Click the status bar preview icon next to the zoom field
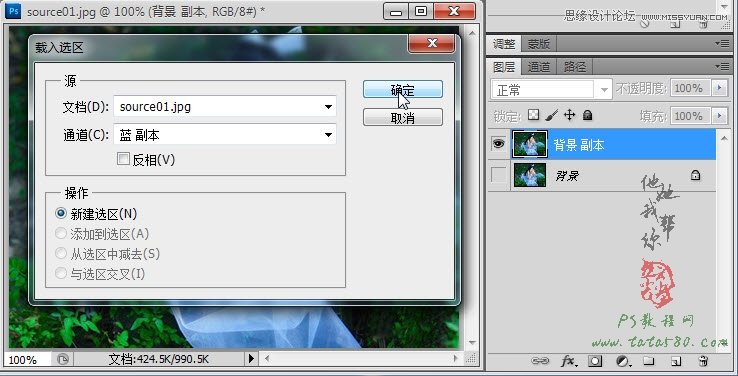This screenshot has width=738, height=376. [63, 359]
